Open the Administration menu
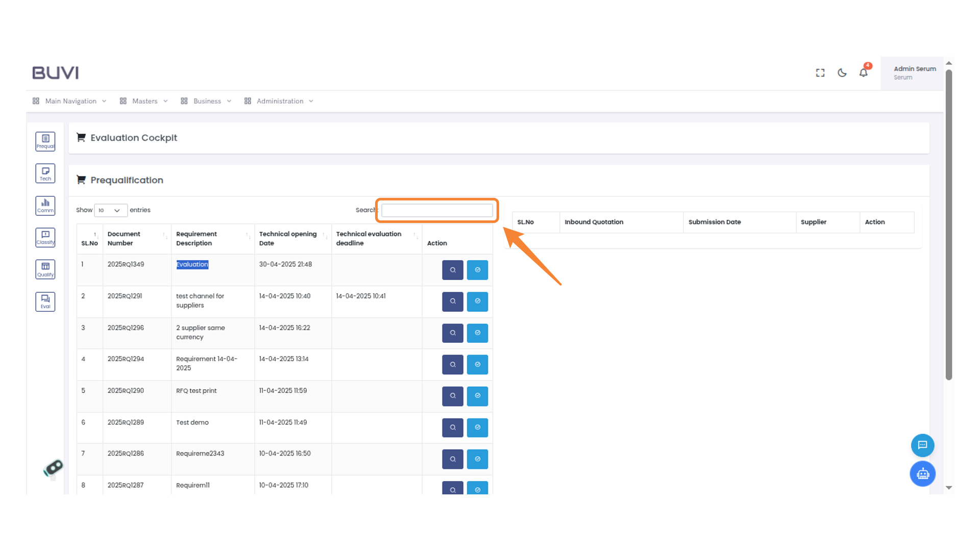Image resolution: width=980 pixels, height=551 pixels. 280,101
